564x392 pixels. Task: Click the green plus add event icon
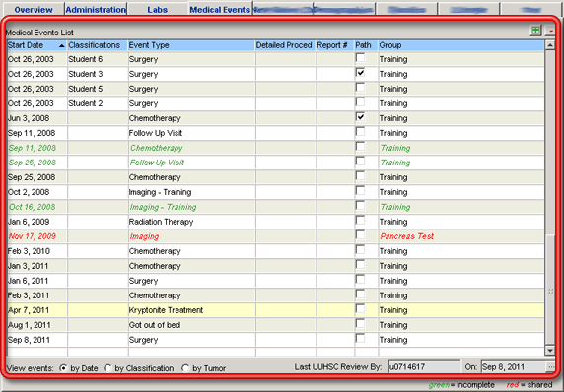coord(535,31)
